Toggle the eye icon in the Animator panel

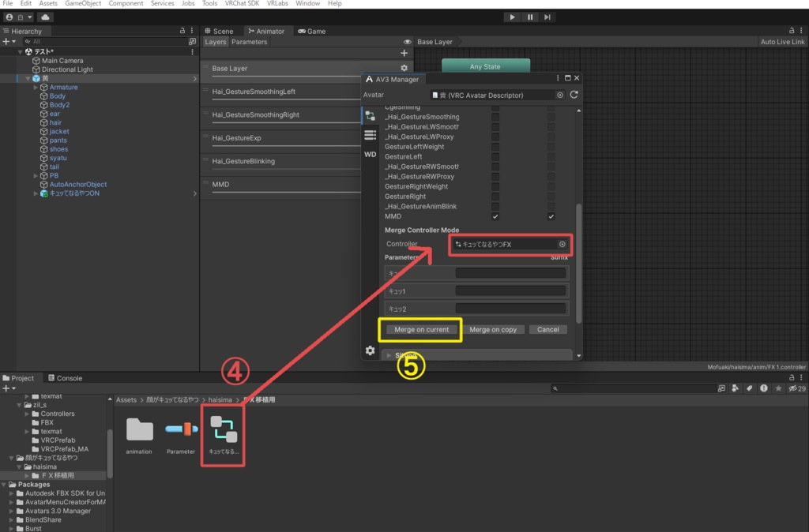tap(407, 42)
